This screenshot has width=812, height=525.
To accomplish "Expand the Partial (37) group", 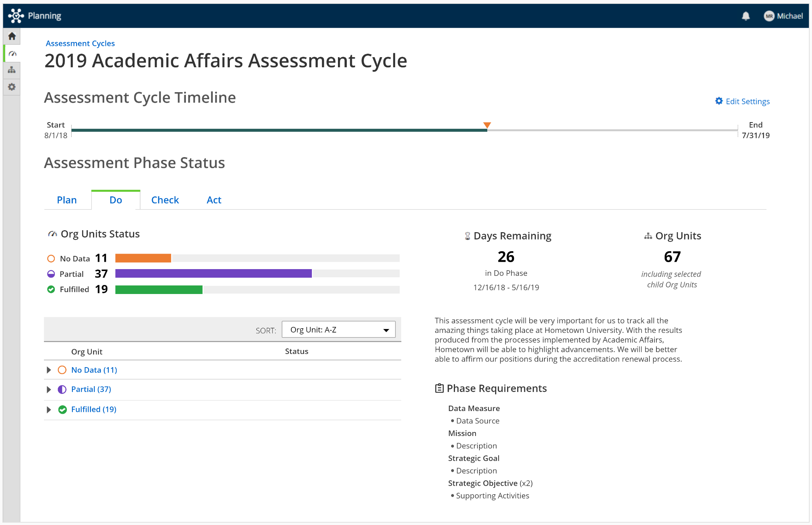I will [49, 389].
